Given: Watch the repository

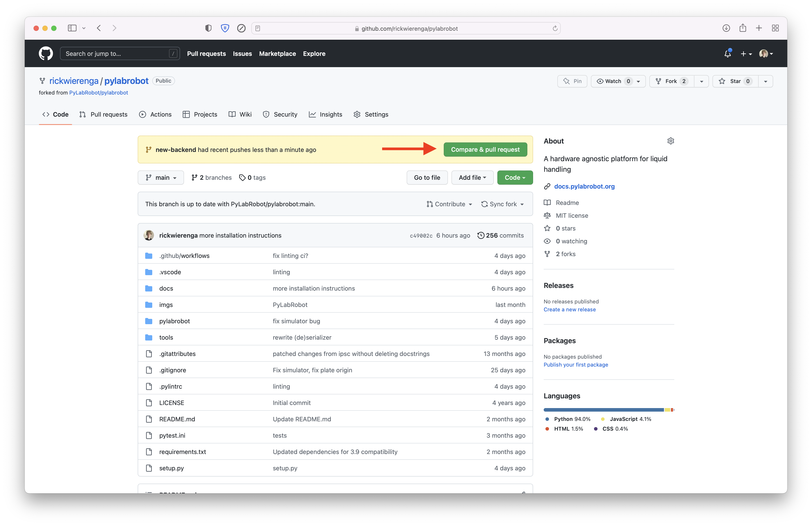Looking at the screenshot, I should coord(613,81).
